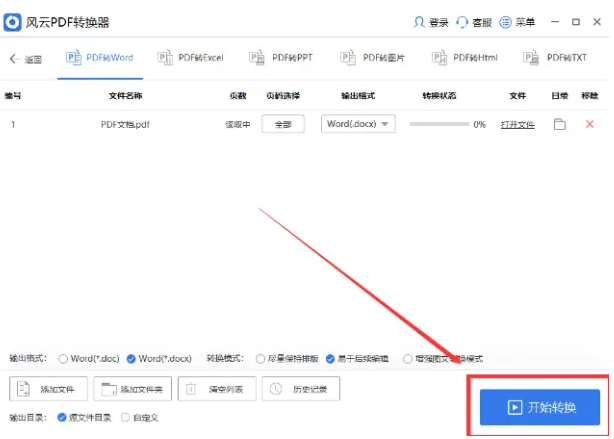
Task: Select 易于后续编辑 conversion mode
Action: click(x=330, y=359)
